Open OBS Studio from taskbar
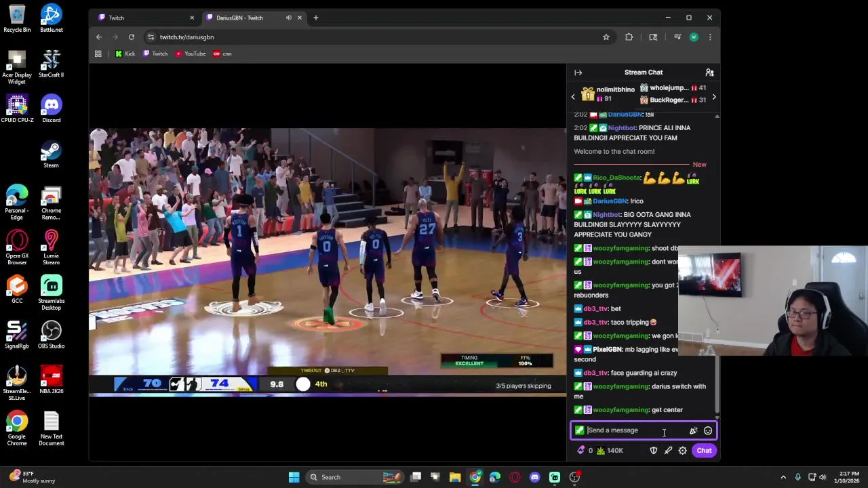The width and height of the screenshot is (868, 488). pyautogui.click(x=574, y=477)
